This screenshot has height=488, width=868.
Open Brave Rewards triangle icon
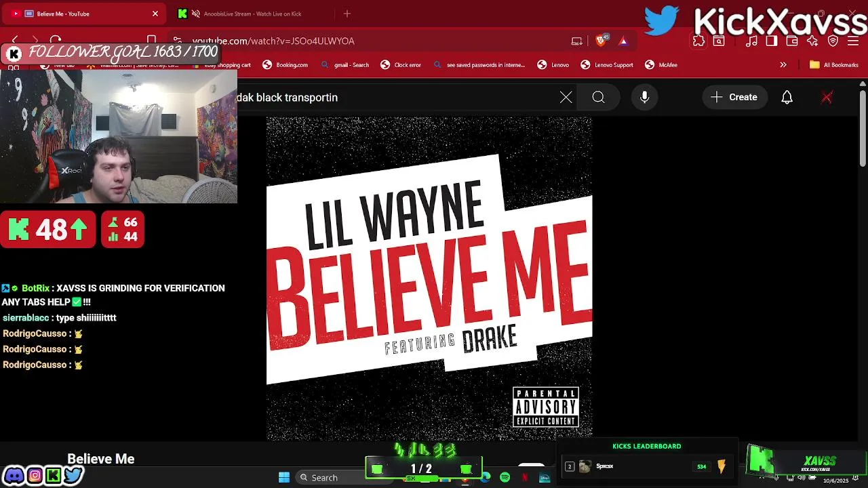click(623, 41)
